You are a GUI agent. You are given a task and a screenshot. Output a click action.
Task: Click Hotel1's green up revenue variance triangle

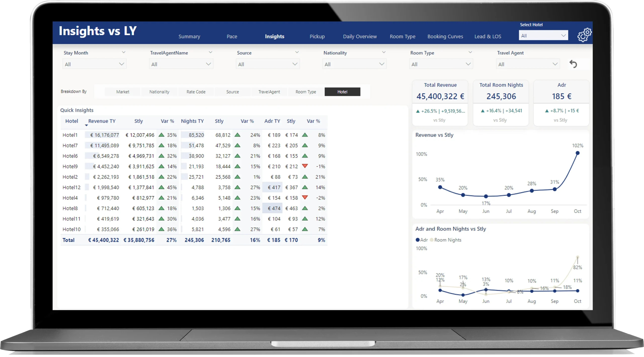coord(162,135)
